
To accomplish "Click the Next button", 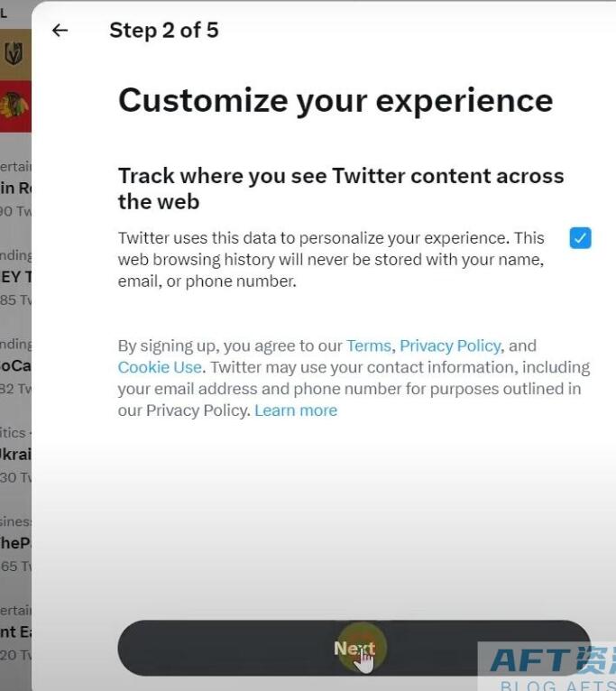I will click(354, 648).
